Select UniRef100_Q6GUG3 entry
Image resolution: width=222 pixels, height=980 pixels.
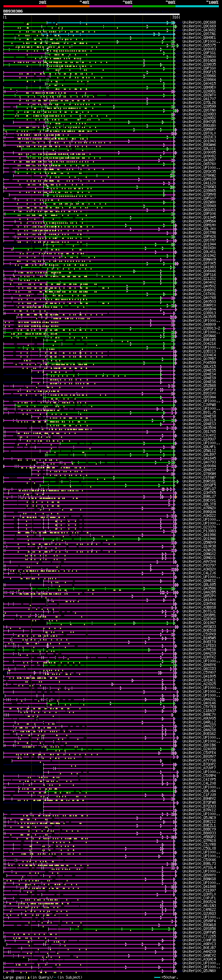(x=199, y=210)
